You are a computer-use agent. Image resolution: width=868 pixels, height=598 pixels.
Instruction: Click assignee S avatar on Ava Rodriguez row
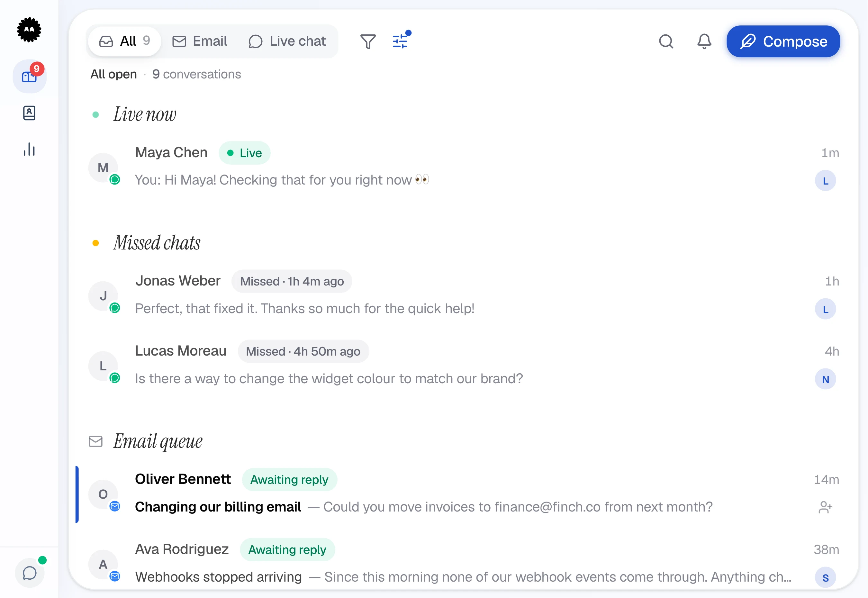point(826,578)
